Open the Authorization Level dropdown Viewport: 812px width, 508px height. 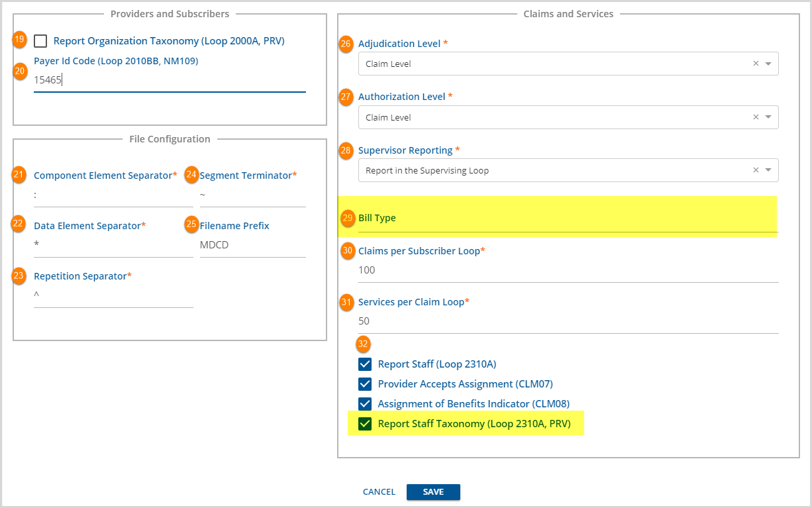pos(769,117)
